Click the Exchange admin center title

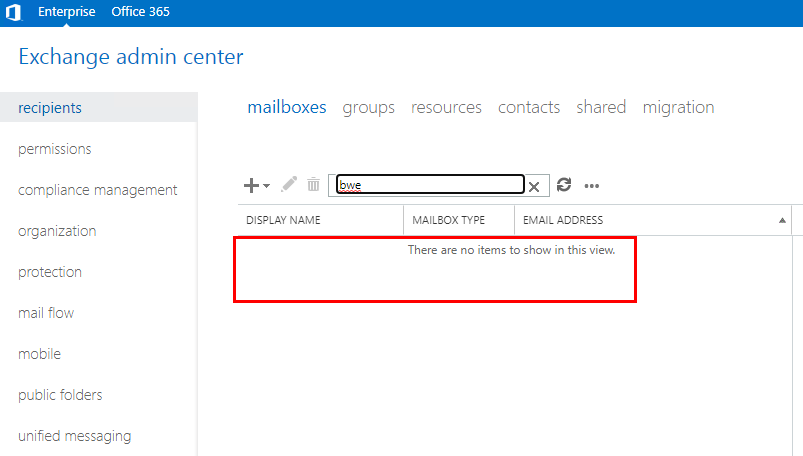coord(131,57)
